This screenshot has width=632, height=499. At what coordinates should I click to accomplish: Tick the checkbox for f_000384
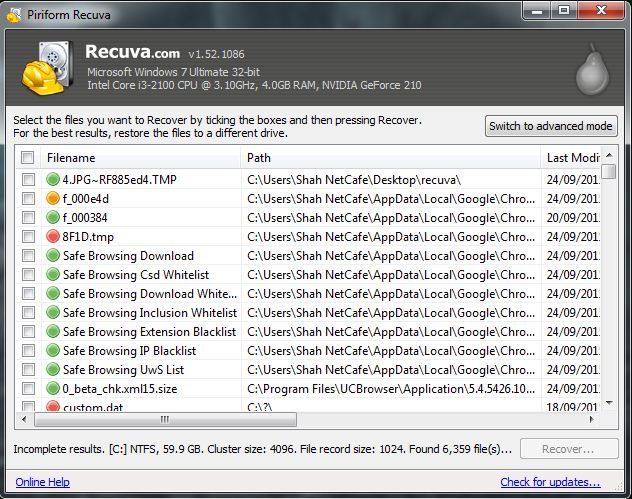click(28, 217)
